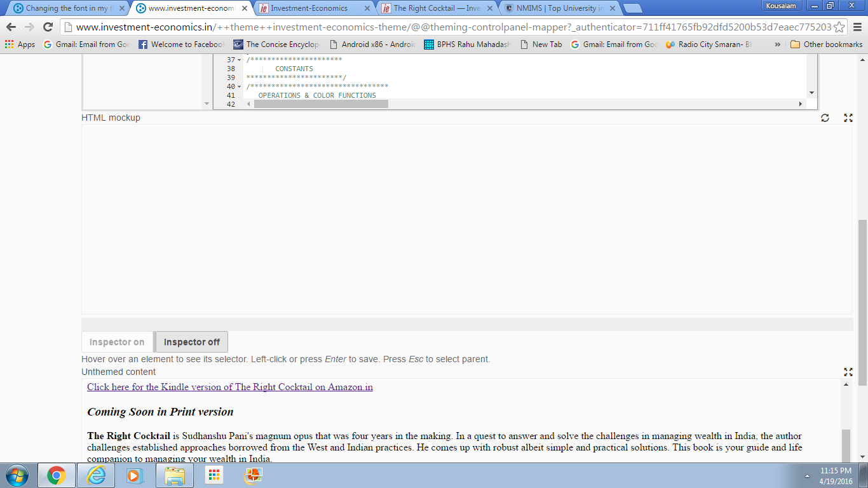The height and width of the screenshot is (488, 868).
Task: Click the browser Forward arrow
Action: (29, 27)
